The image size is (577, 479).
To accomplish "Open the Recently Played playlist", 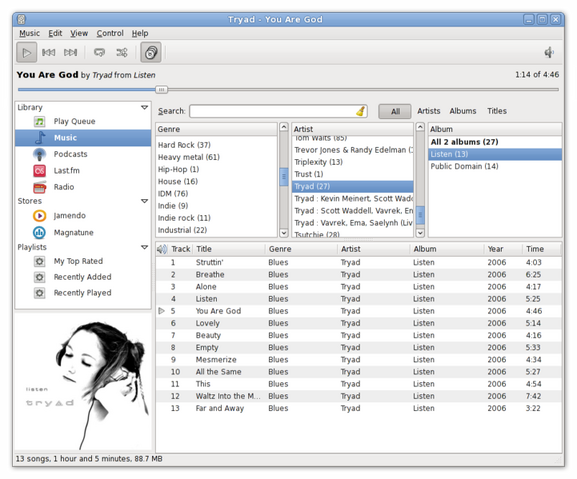I will point(82,293).
